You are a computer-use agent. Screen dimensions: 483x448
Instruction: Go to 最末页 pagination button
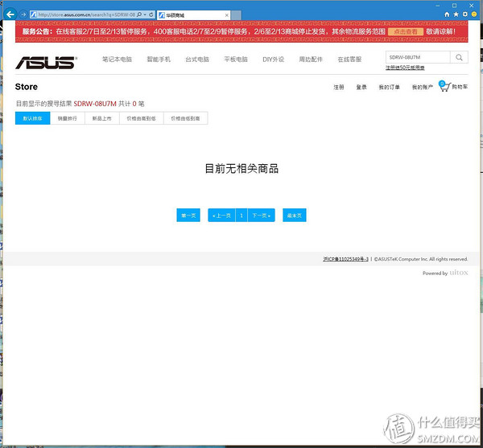coord(295,215)
